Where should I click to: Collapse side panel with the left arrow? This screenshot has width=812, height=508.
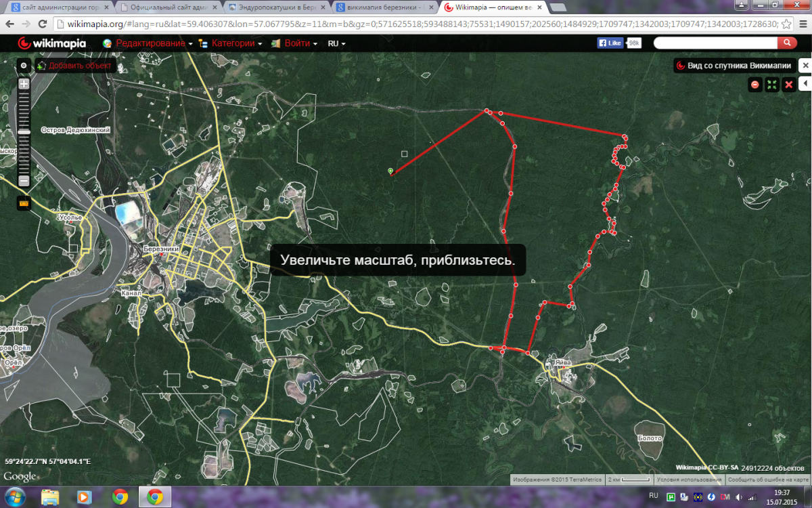805,83
